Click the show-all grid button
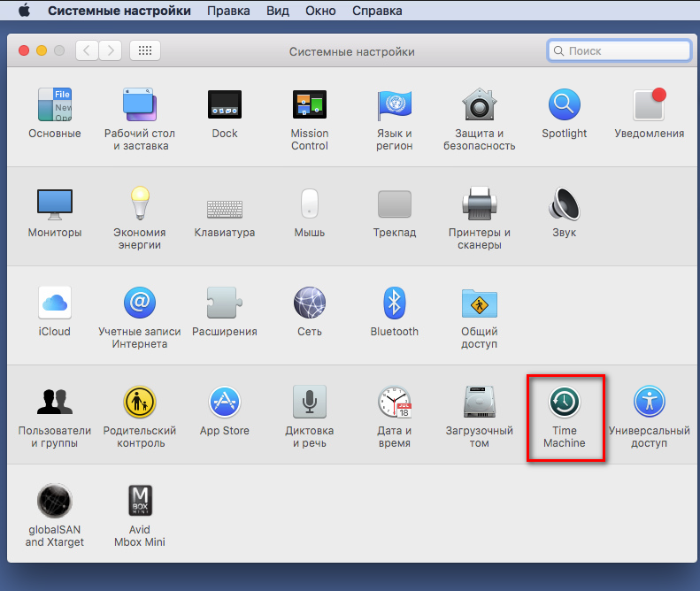 point(144,50)
